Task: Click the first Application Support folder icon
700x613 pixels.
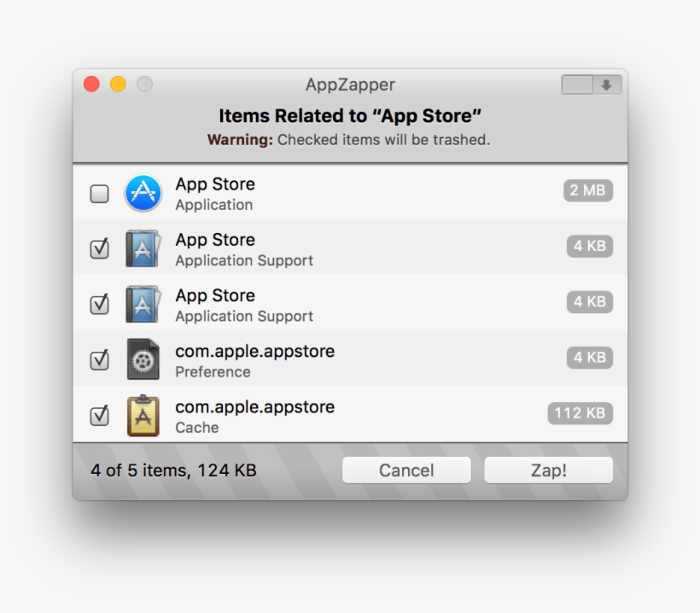Action: tap(142, 248)
